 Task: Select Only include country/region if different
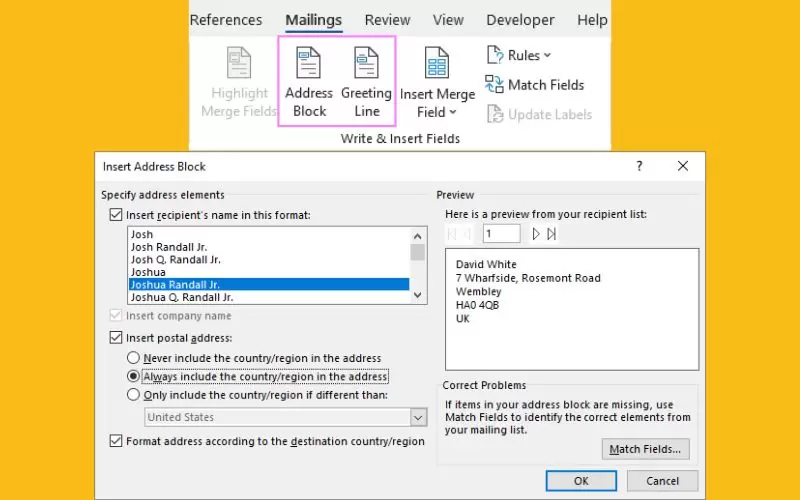[133, 394]
